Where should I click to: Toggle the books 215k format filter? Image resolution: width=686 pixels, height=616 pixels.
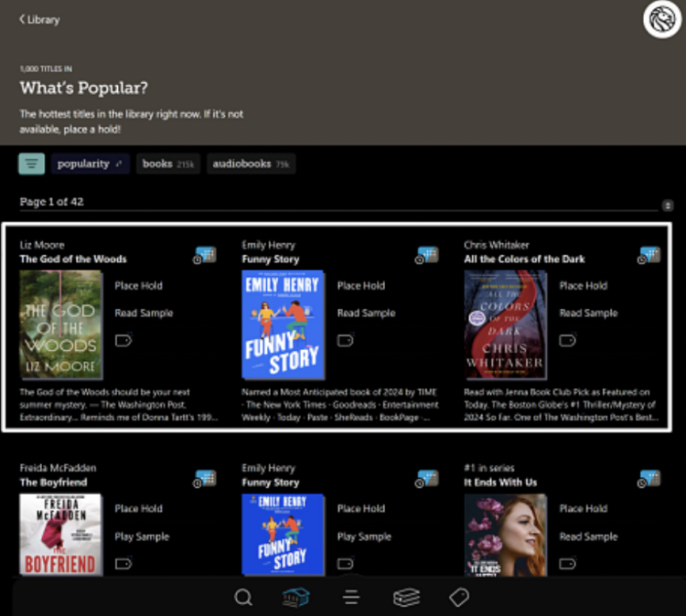(169, 164)
